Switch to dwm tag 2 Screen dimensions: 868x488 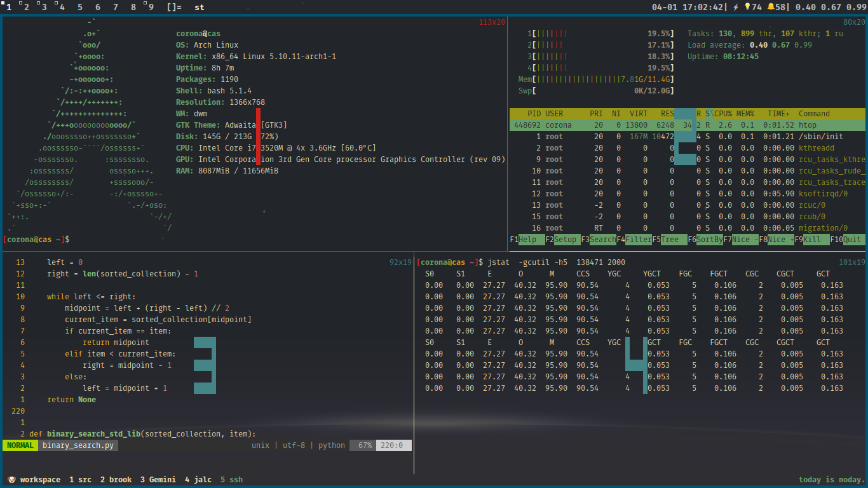[x=27, y=7]
